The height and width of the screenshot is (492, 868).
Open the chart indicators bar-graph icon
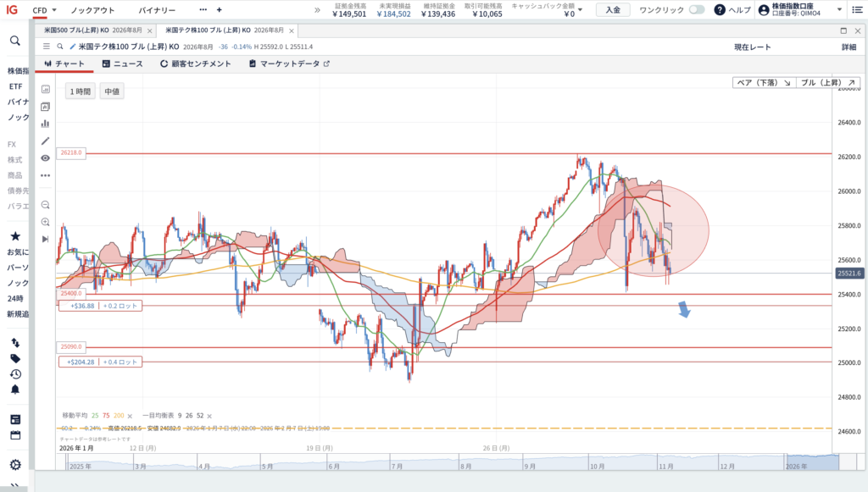click(x=45, y=123)
